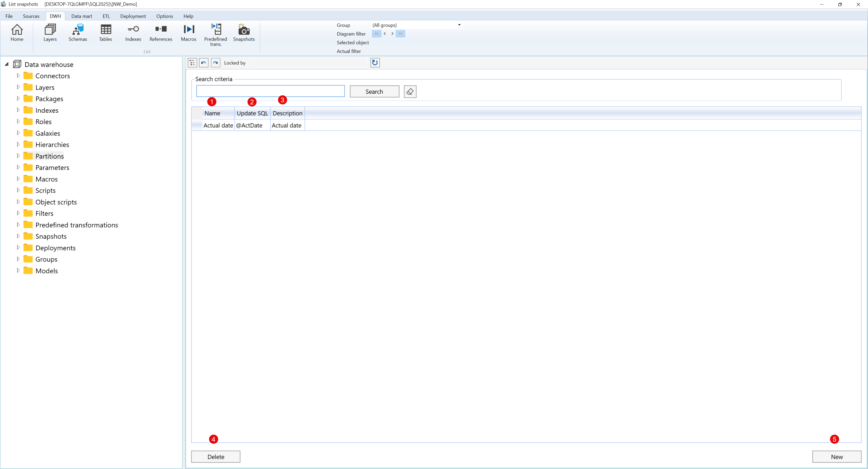Screen dimensions: 868x469
Task: Click the refresh icon next to Locked by
Action: [x=375, y=63]
